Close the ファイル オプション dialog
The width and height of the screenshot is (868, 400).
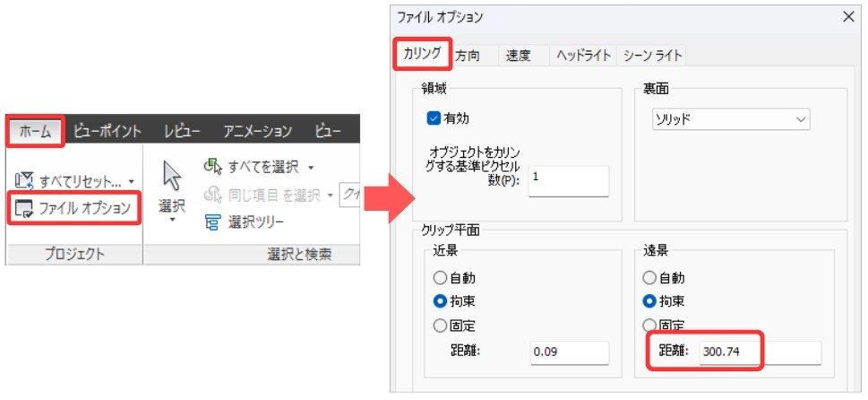click(x=848, y=17)
